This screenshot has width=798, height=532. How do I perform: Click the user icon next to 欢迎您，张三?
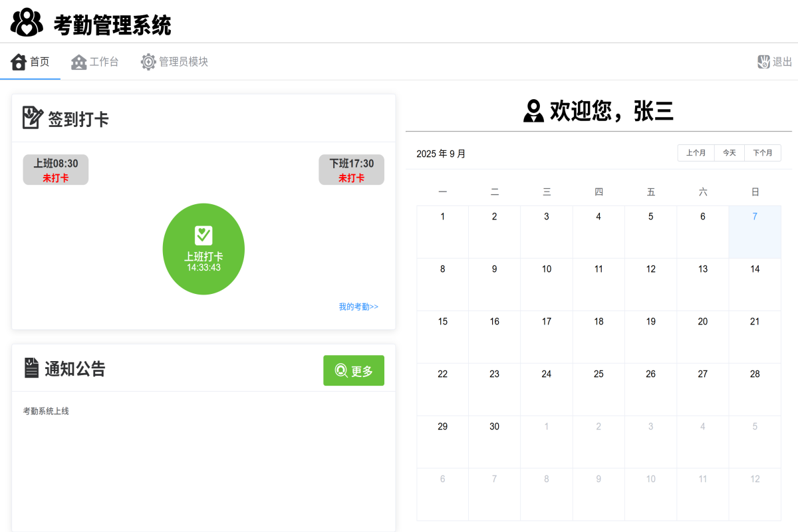tap(532, 110)
